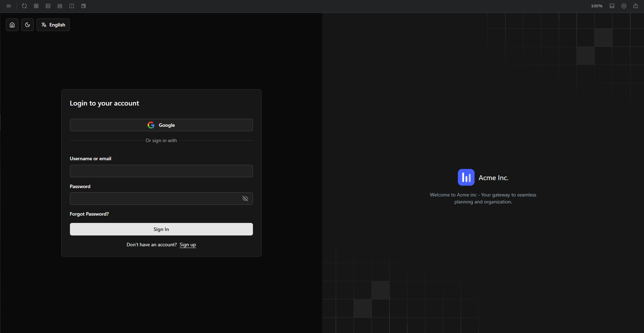Screen dimensions: 644x333
Task: Focus the Username or email field
Action: pos(161,171)
